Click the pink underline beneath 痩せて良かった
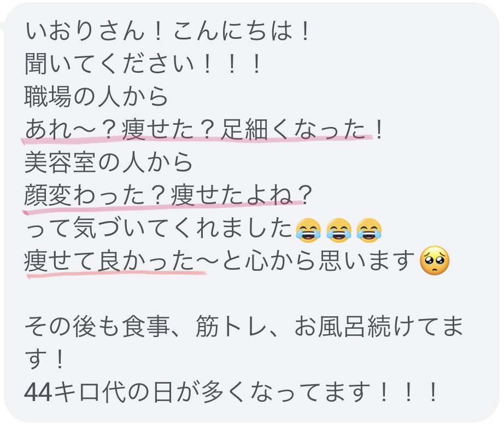 click(x=116, y=274)
